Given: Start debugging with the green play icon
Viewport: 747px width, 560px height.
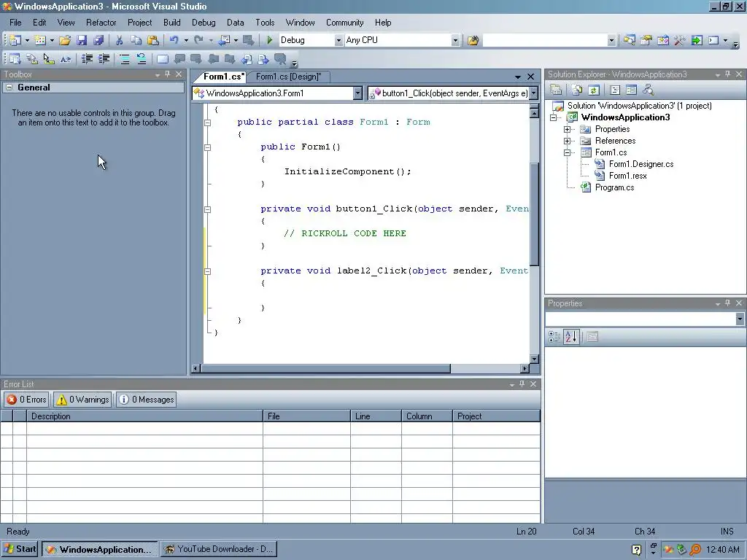Looking at the screenshot, I should pyautogui.click(x=270, y=41).
